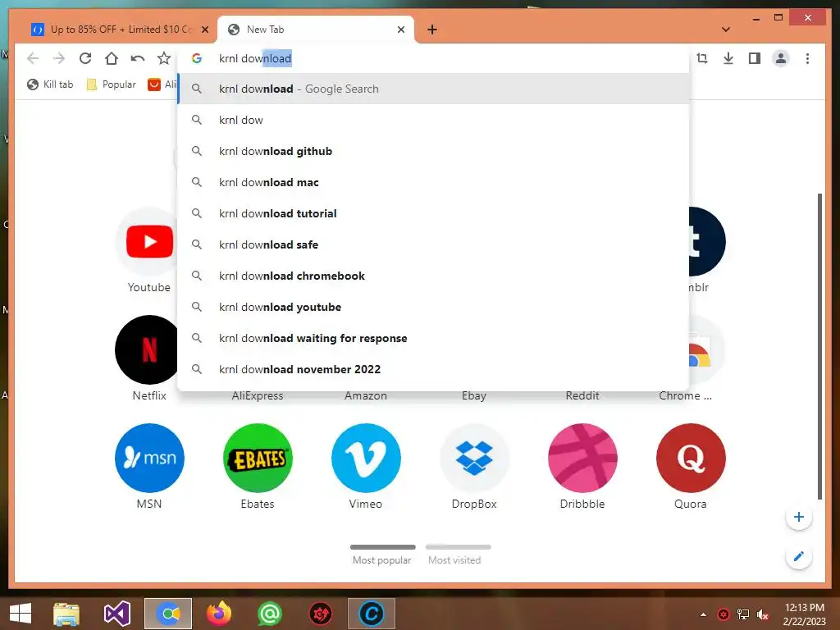Toggle the side panel icon
Image resolution: width=840 pixels, height=630 pixels.
755,58
